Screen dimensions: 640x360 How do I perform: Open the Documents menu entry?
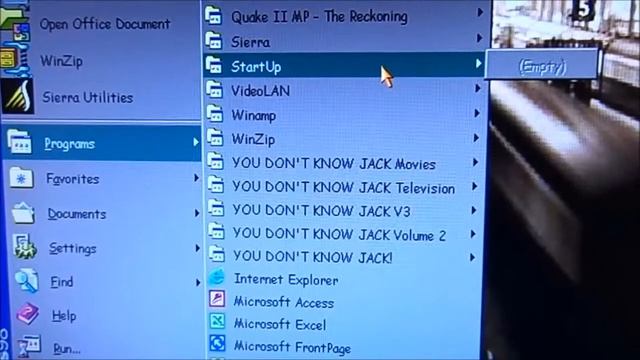click(x=104, y=213)
